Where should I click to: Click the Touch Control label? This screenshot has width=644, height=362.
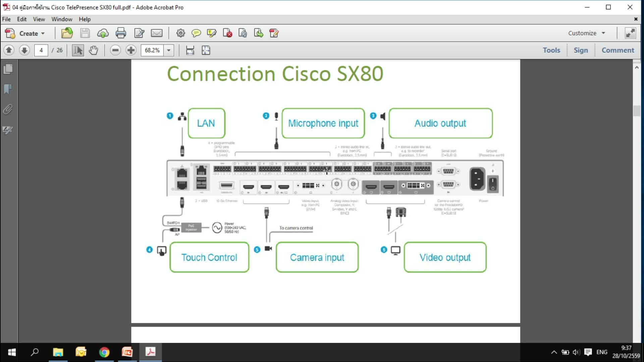[209, 257]
